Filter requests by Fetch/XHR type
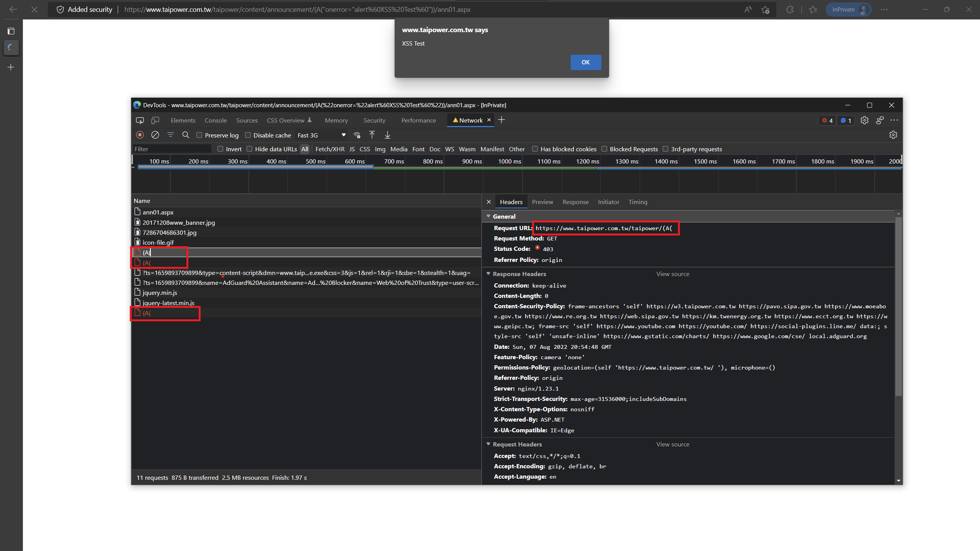The height and width of the screenshot is (551, 980). tap(330, 149)
